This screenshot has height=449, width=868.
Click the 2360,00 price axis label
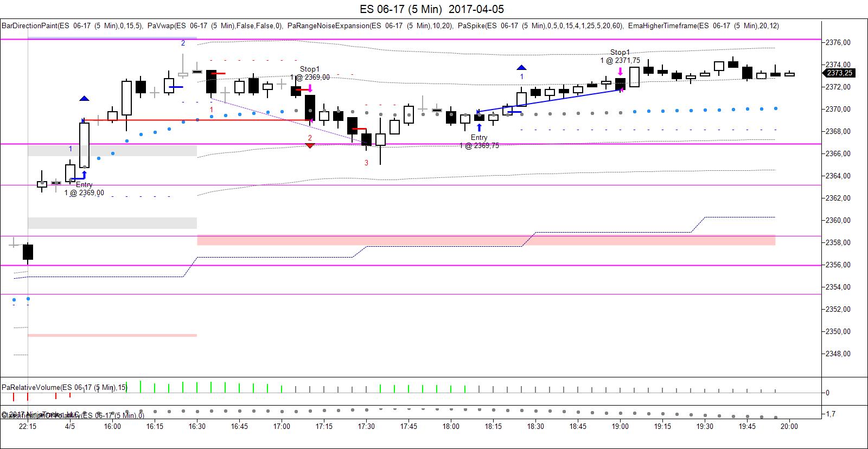(839, 220)
